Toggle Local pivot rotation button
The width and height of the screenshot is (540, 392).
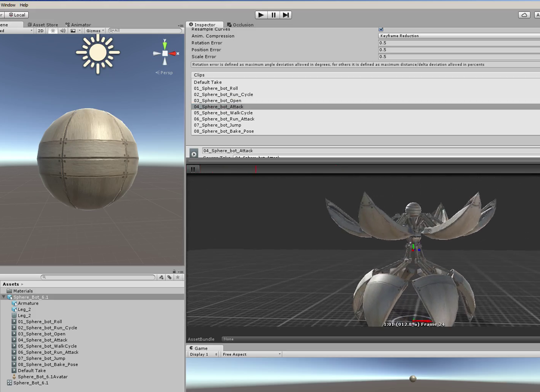16,15
